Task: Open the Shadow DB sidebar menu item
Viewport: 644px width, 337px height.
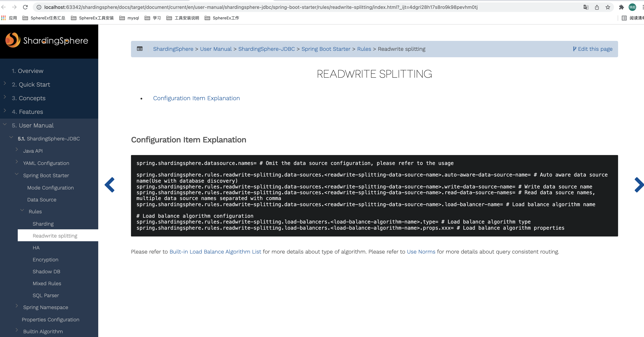Action: [47, 272]
